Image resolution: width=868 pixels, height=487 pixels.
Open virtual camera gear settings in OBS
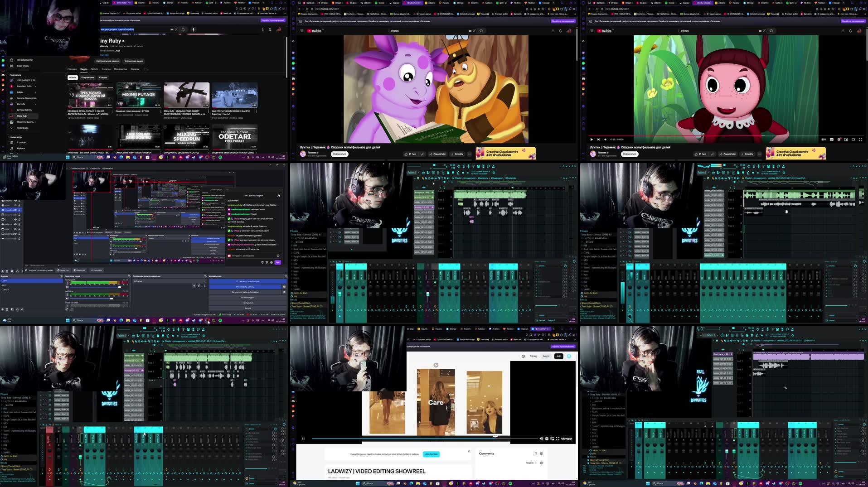(x=285, y=292)
